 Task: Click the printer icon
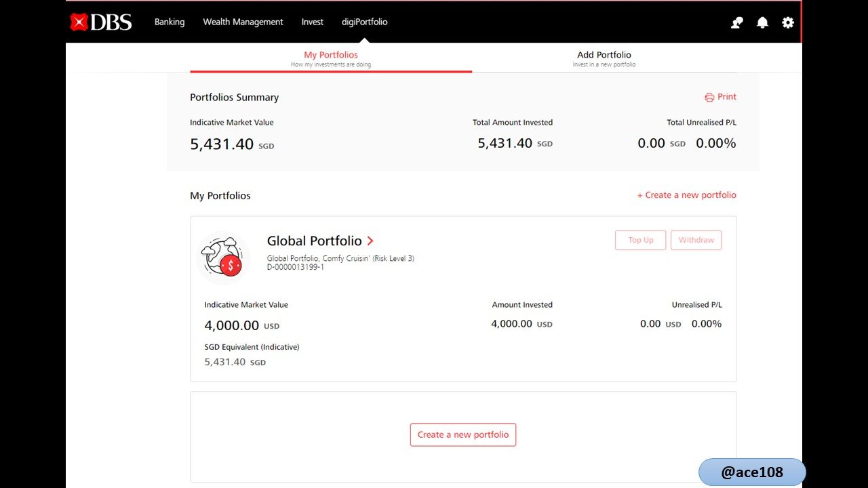[709, 97]
